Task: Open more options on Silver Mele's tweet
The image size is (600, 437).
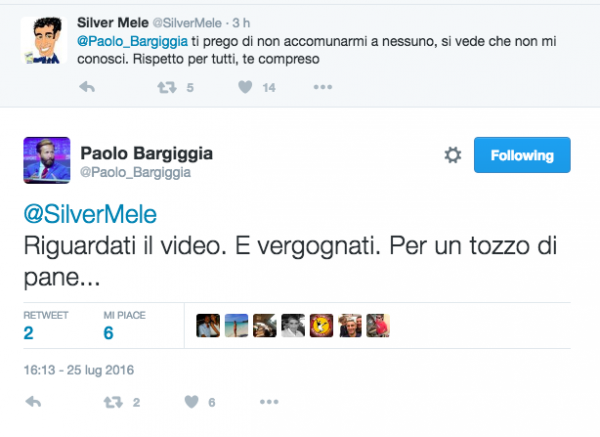Action: (323, 87)
